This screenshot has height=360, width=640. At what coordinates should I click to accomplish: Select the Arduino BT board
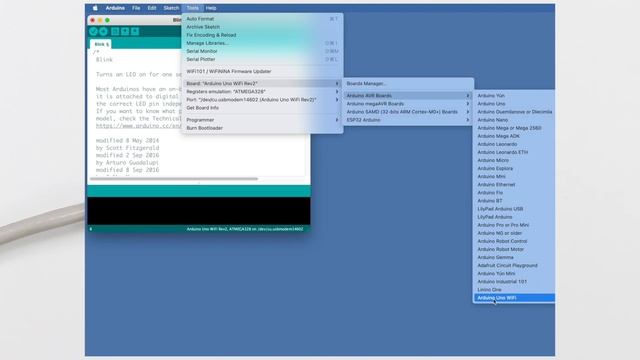[x=514, y=201]
